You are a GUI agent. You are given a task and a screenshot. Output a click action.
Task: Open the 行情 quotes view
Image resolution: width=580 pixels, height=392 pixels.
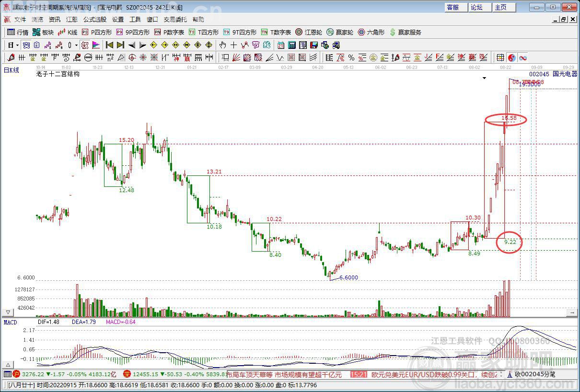pyautogui.click(x=18, y=32)
